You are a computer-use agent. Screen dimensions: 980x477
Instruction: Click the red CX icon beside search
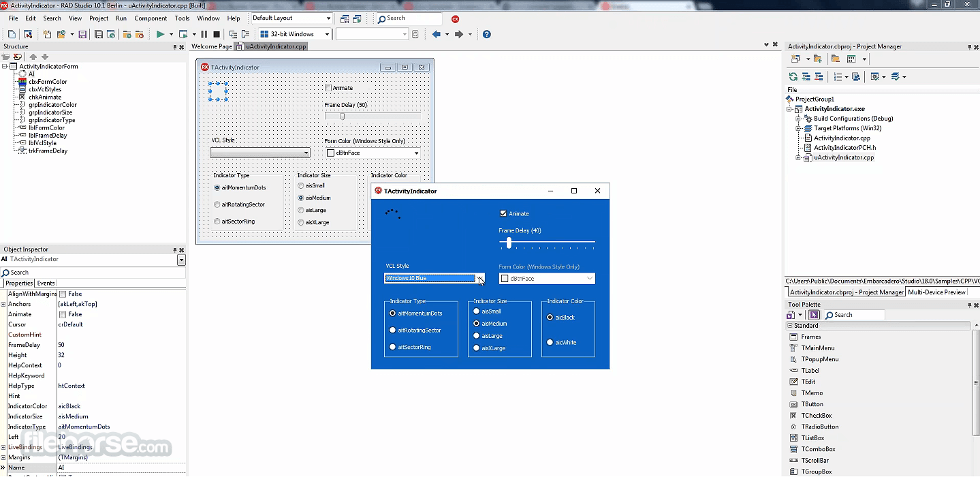456,19
